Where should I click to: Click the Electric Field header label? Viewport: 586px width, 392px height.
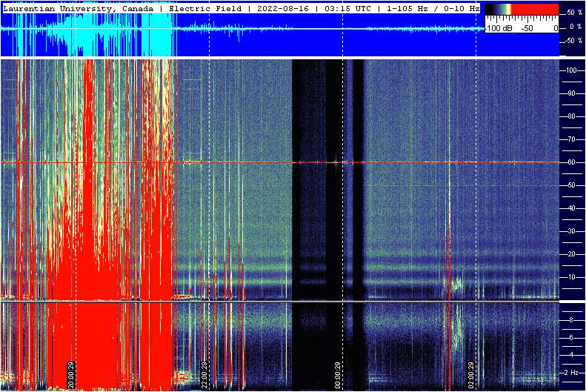pos(205,9)
